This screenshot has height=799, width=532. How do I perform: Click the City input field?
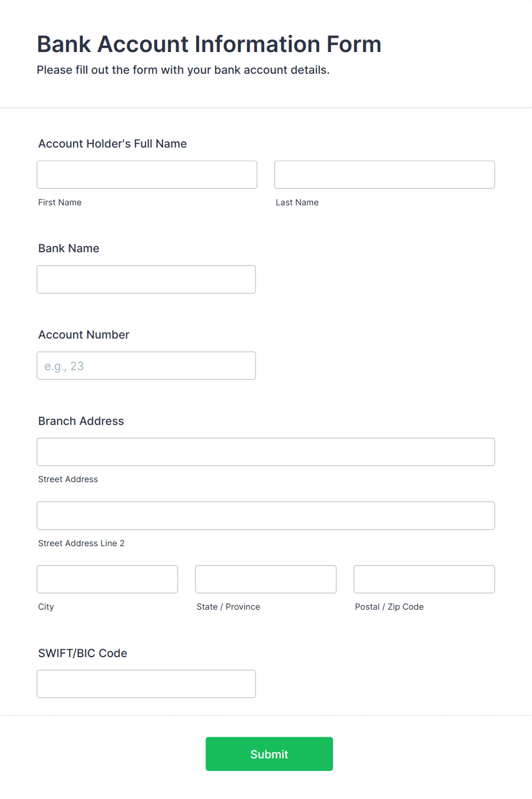coord(107,579)
